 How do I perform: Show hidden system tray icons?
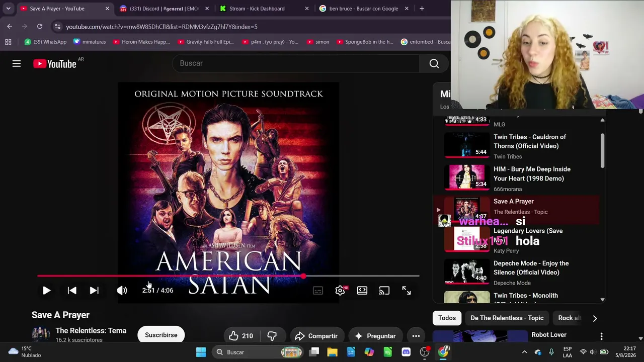point(524,352)
